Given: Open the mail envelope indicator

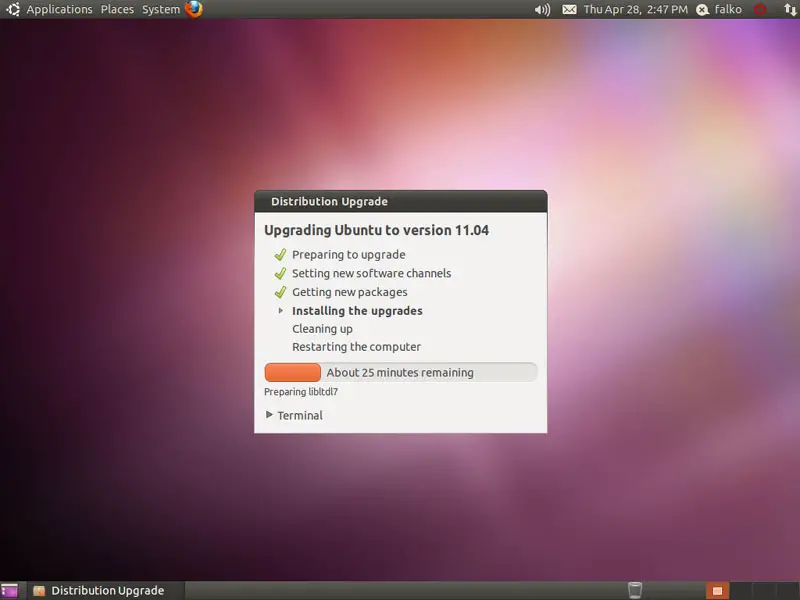Looking at the screenshot, I should (569, 10).
